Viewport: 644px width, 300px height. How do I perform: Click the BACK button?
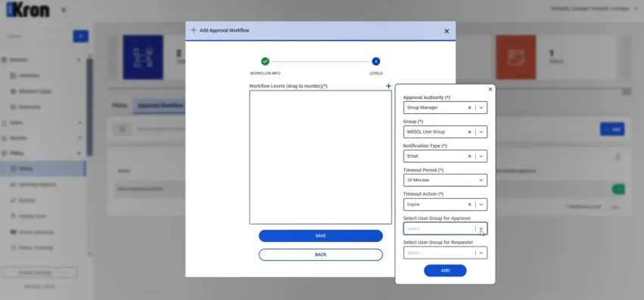[x=320, y=255]
